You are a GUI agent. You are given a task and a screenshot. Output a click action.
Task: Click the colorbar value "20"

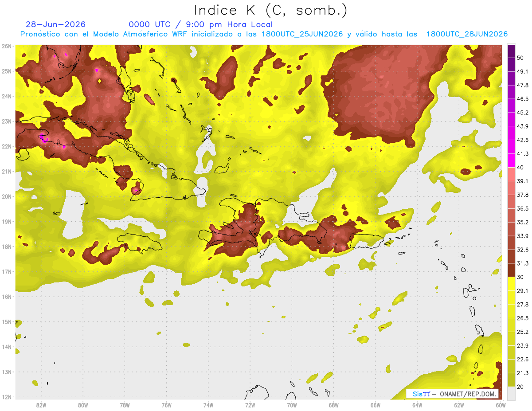click(520, 387)
